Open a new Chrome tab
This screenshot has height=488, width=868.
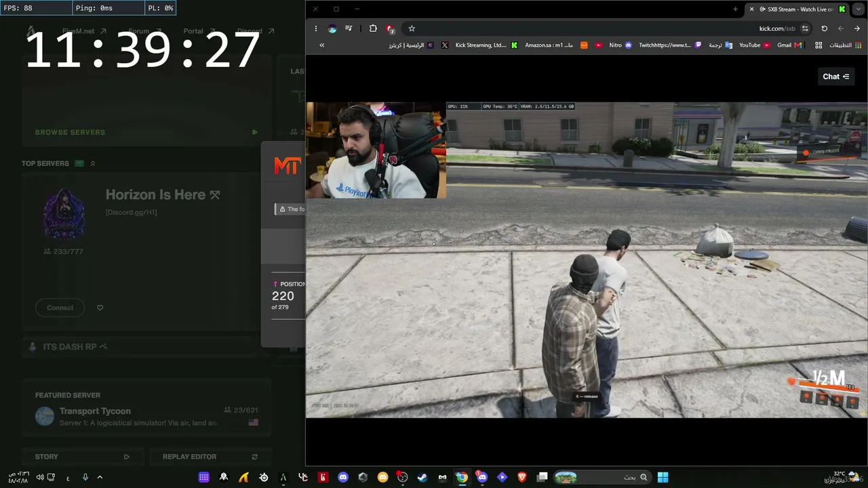click(736, 9)
